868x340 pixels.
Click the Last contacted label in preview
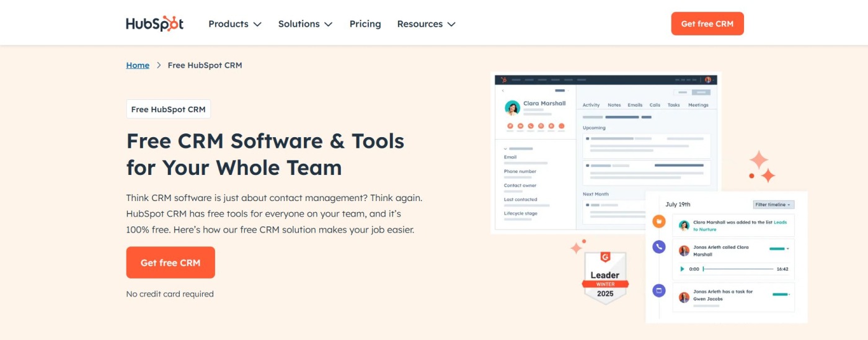(x=521, y=199)
